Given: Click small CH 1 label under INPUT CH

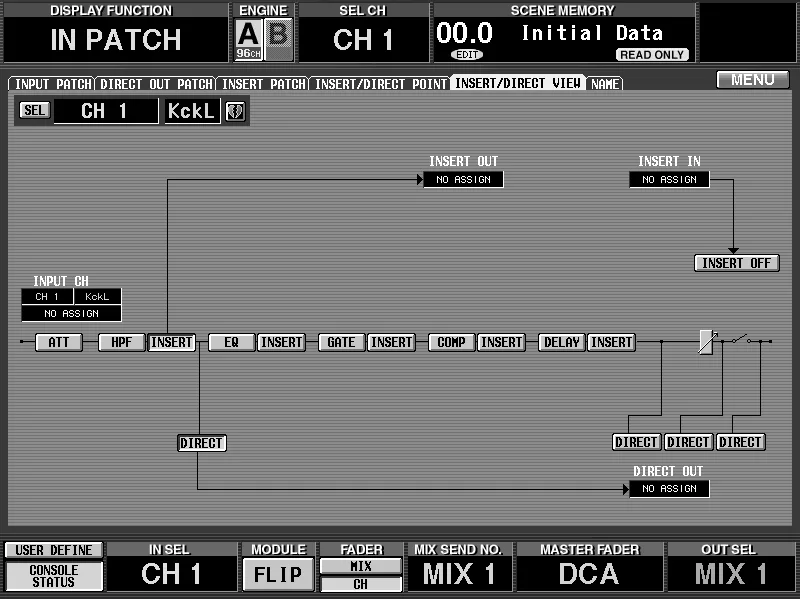Looking at the screenshot, I should tap(47, 296).
